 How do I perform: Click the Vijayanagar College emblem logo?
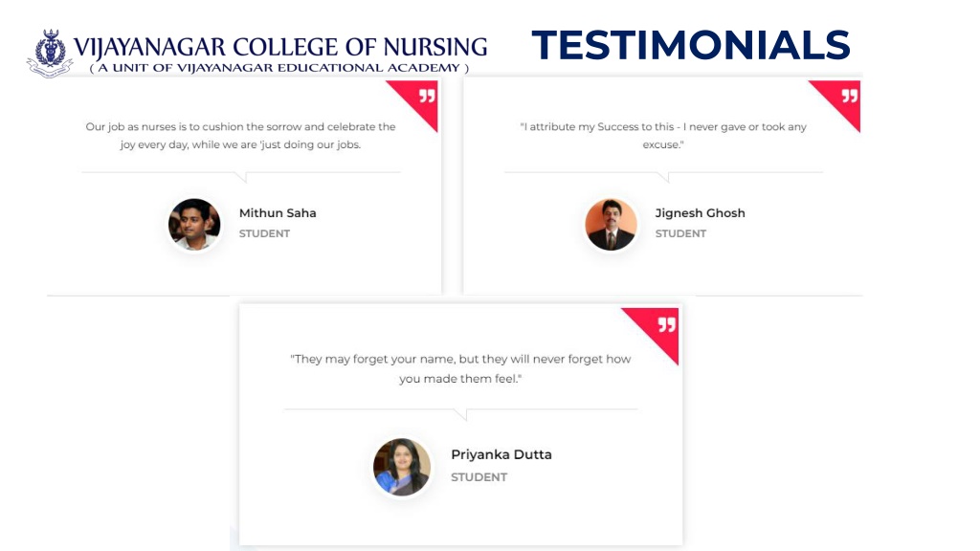(50, 53)
